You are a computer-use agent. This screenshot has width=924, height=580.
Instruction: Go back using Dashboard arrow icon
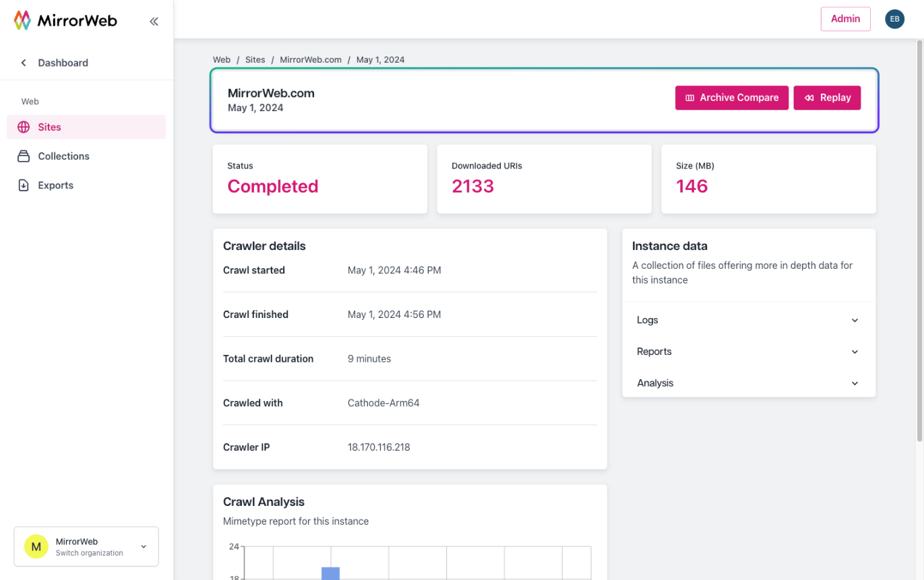tap(24, 63)
